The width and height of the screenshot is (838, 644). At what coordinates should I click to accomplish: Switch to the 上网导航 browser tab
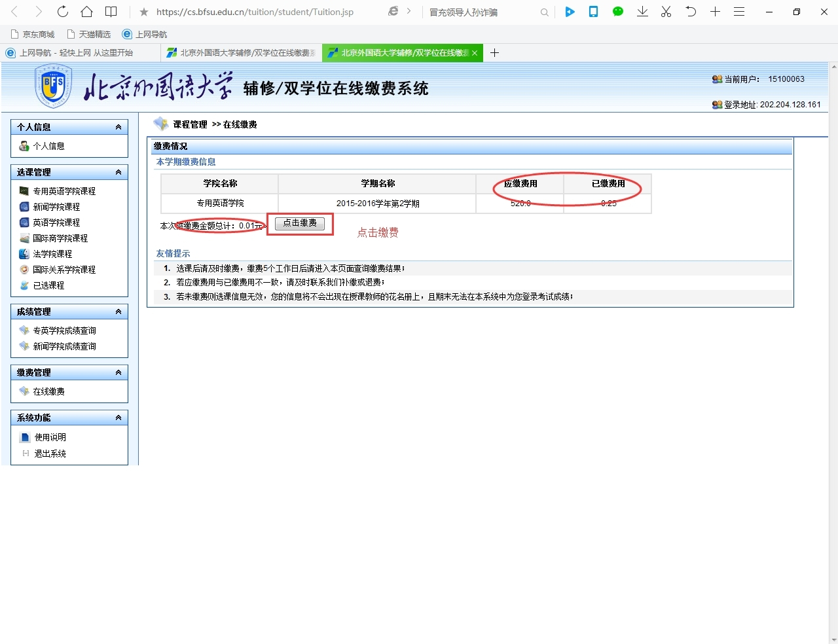(x=76, y=52)
